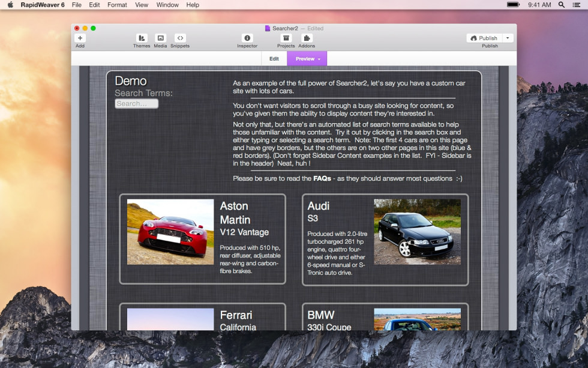The image size is (588, 368).
Task: Click the Audi heading text
Action: coord(319,206)
